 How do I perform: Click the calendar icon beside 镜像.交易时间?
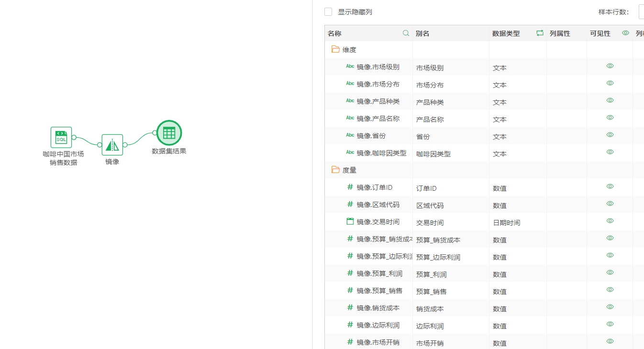(x=350, y=221)
